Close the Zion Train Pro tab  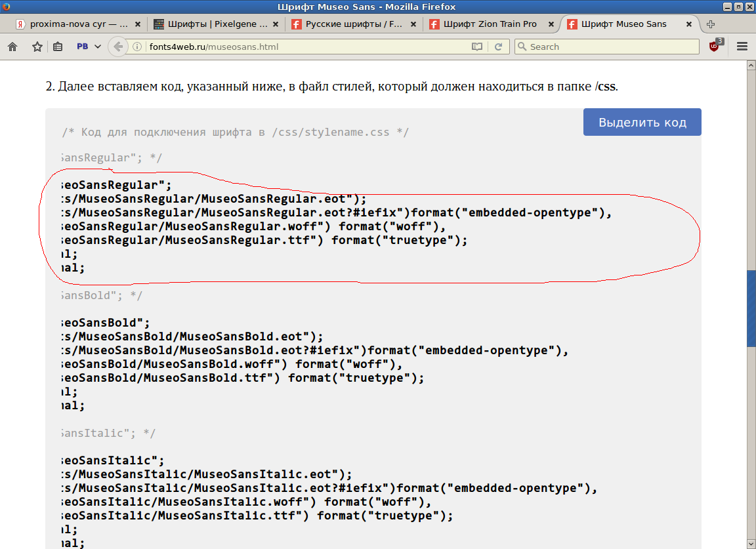coord(551,24)
